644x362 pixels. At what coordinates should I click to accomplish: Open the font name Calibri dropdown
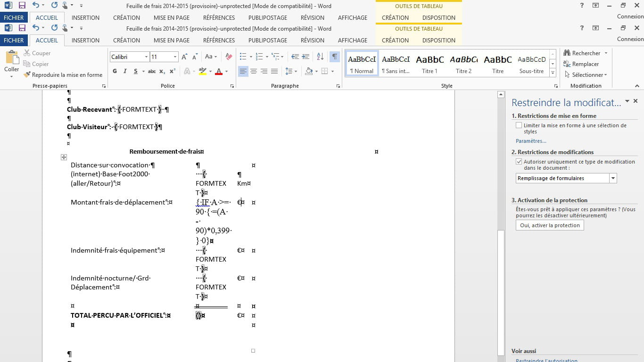point(146,57)
